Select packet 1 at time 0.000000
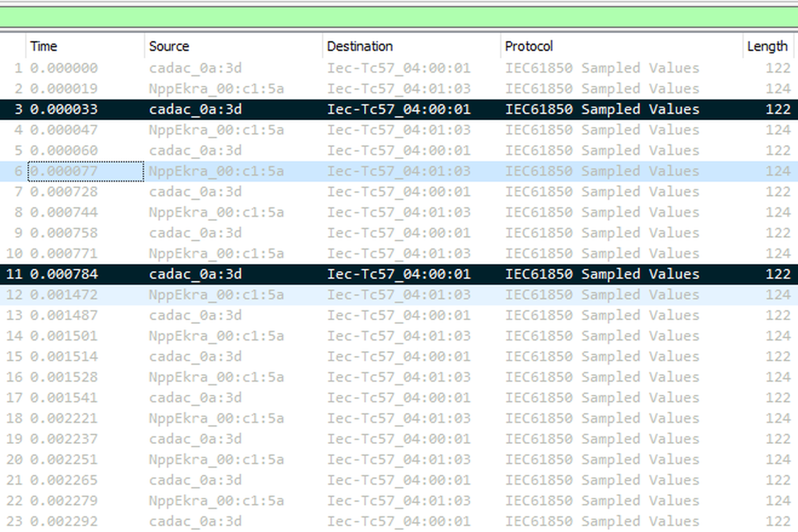Image resolution: width=798 pixels, height=532 pixels. point(399,68)
